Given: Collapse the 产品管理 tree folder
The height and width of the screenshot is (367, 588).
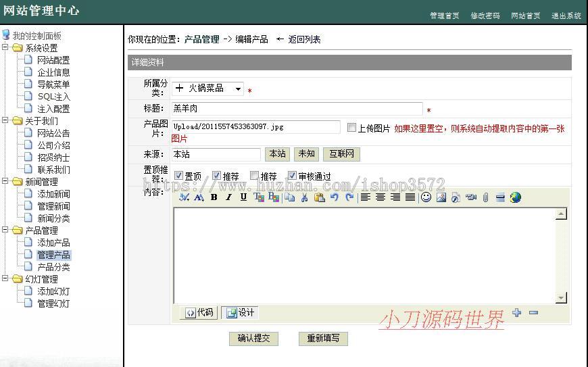Looking at the screenshot, I should tap(5, 230).
